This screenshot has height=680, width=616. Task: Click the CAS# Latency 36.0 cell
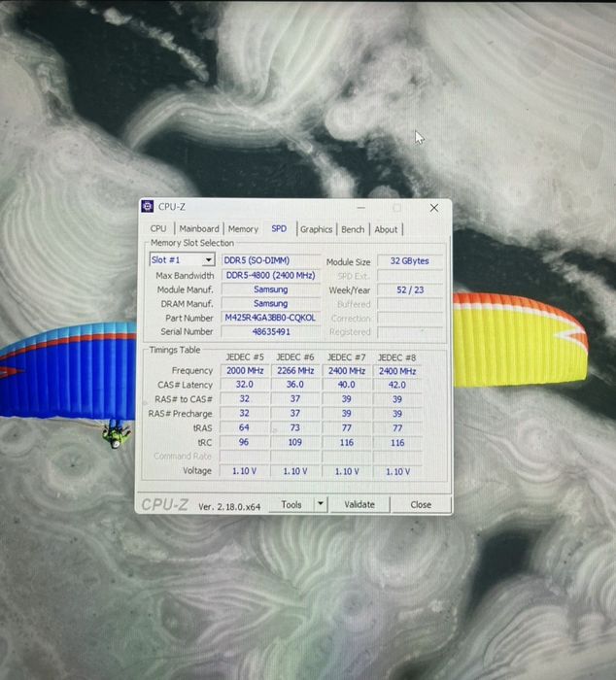tap(295, 385)
